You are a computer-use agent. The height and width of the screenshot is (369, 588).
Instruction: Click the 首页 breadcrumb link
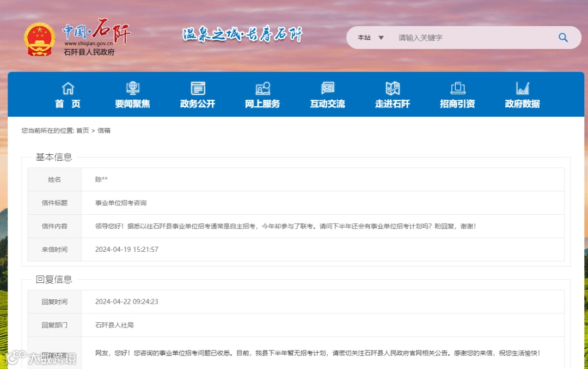tap(83, 130)
